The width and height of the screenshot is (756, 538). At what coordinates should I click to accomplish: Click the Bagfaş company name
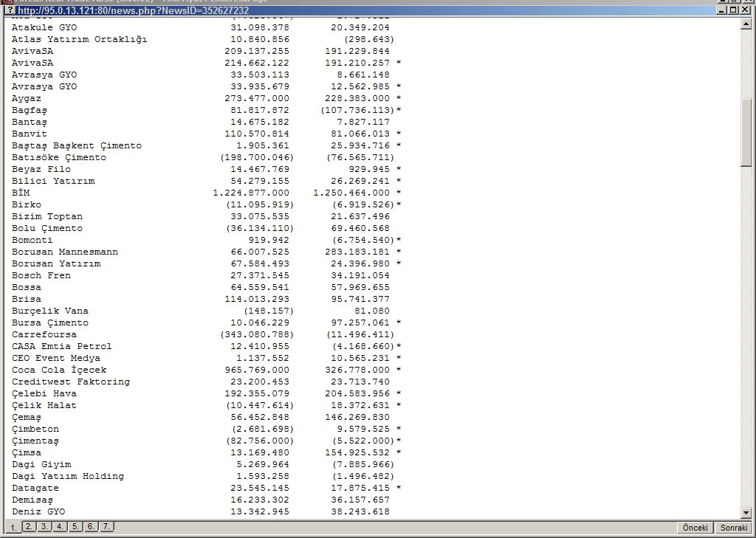point(30,111)
